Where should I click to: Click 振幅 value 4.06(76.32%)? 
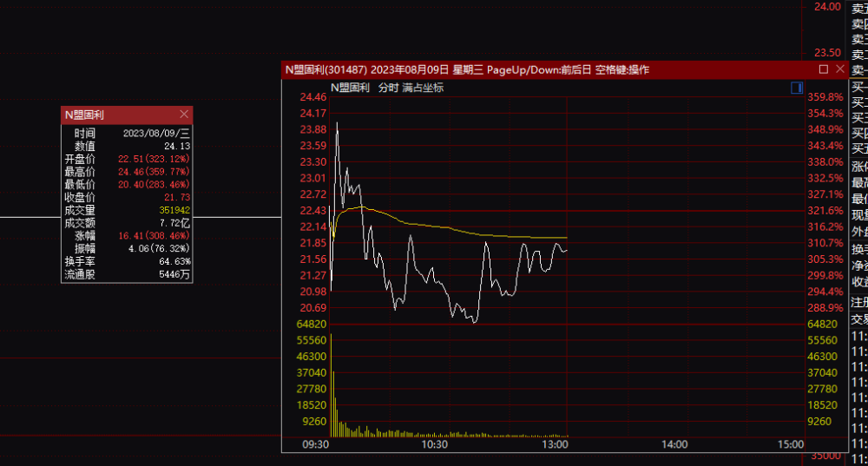[160, 248]
